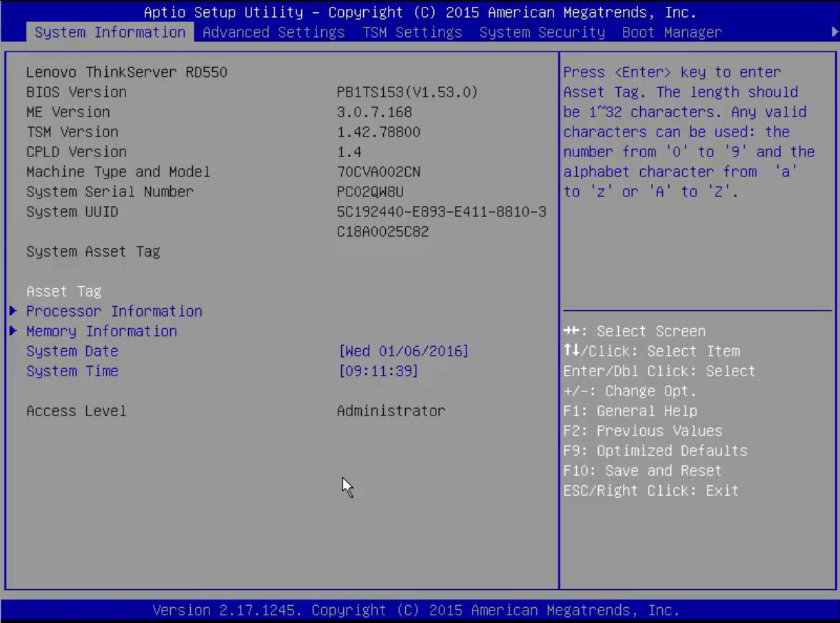Click the right arrow for more tabs
The image size is (840, 623).
[x=836, y=32]
